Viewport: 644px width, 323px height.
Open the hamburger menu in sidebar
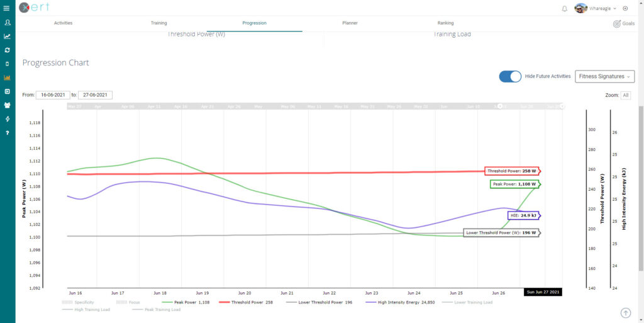pyautogui.click(x=7, y=8)
